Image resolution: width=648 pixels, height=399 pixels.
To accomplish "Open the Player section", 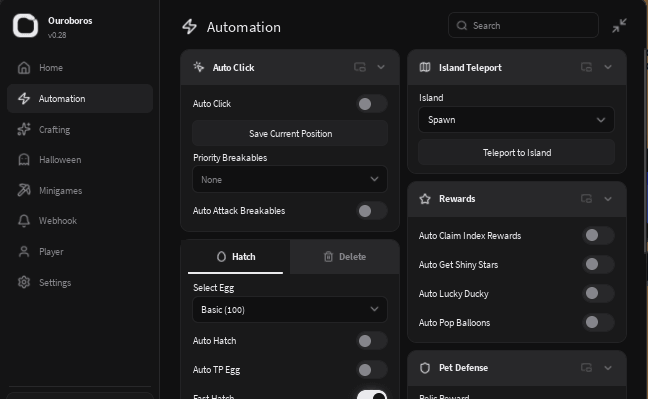I will tap(80, 251).
